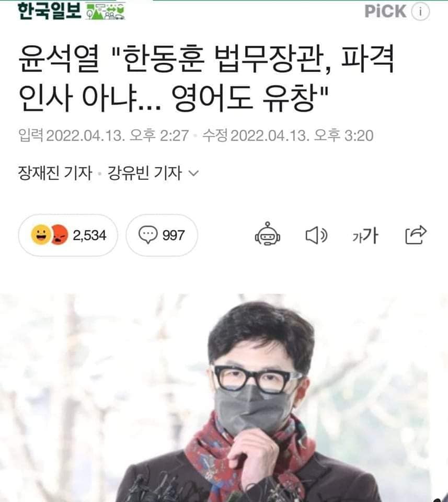The width and height of the screenshot is (448, 502).
Task: Click the PiCK label
Action: point(385,12)
